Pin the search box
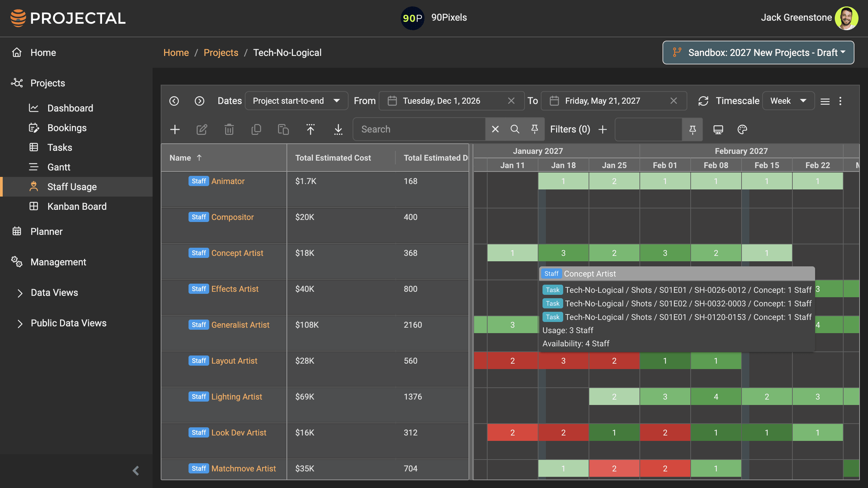 click(535, 129)
